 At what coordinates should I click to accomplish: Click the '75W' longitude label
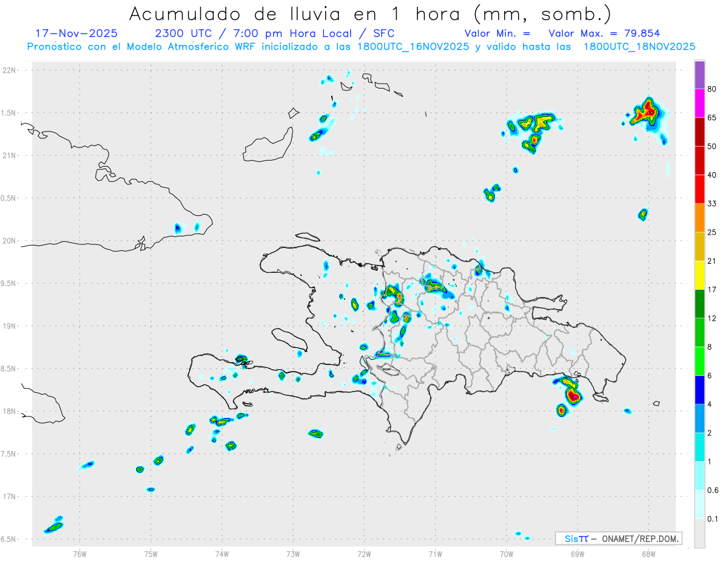[150, 554]
